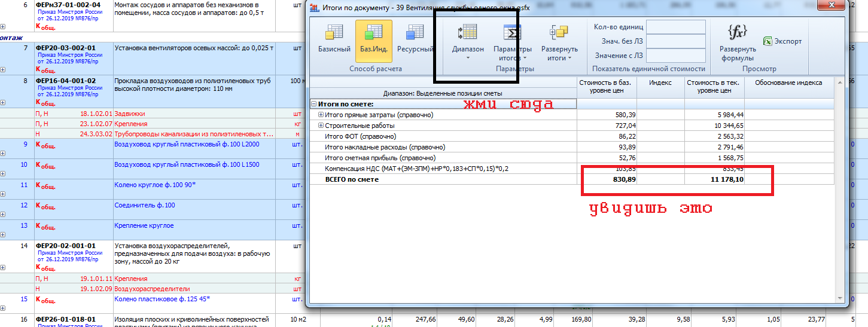Viewport: 868px width, 327px height.
Task: Expand the Итого прямые затраты row
Action: [x=321, y=115]
